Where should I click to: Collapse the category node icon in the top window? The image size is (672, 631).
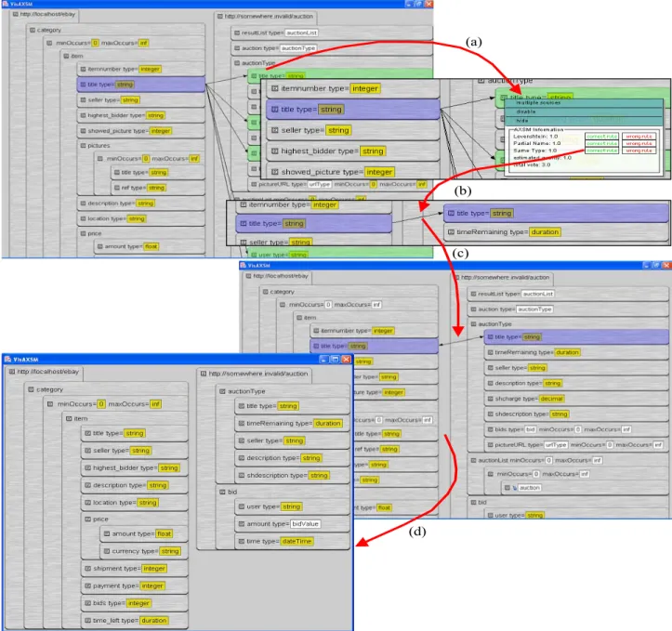click(33, 30)
